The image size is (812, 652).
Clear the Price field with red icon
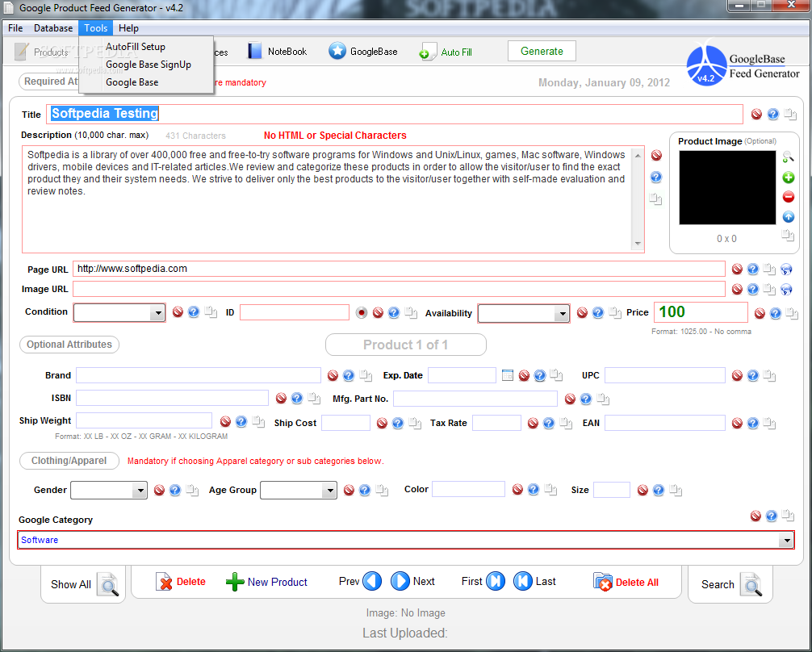760,313
